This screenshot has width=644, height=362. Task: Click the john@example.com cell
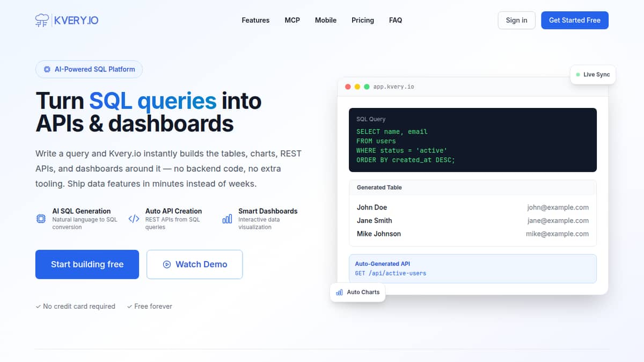tap(558, 207)
